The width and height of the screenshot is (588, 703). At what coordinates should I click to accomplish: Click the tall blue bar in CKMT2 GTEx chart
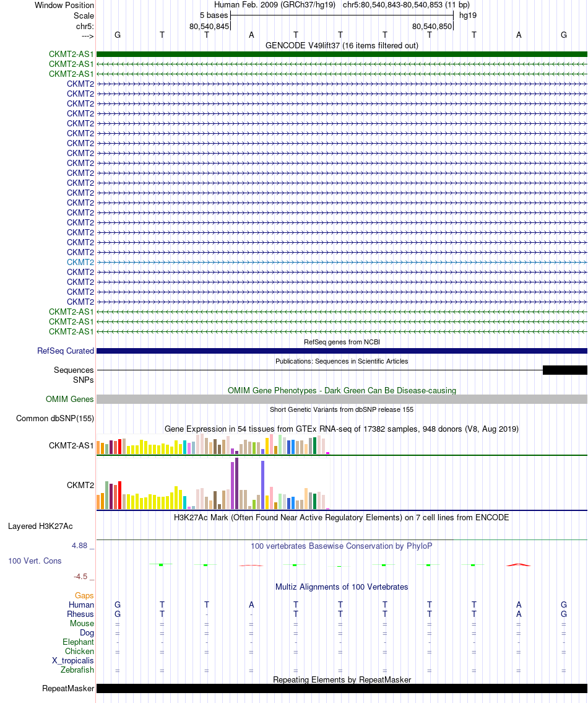pyautogui.click(x=262, y=485)
